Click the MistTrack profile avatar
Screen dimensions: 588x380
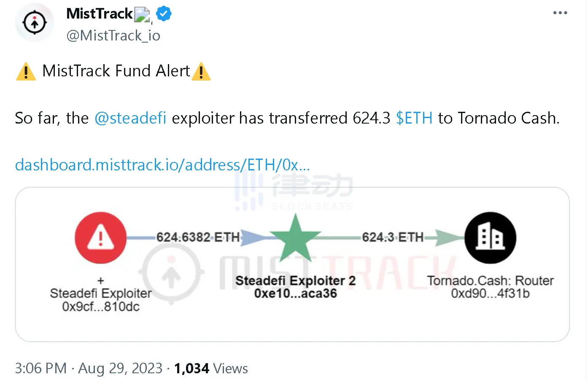point(35,22)
